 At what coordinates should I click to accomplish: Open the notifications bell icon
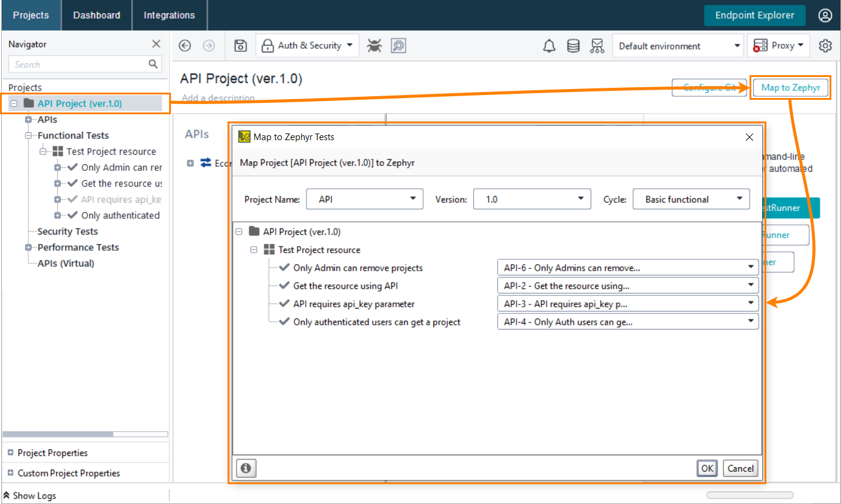[549, 46]
